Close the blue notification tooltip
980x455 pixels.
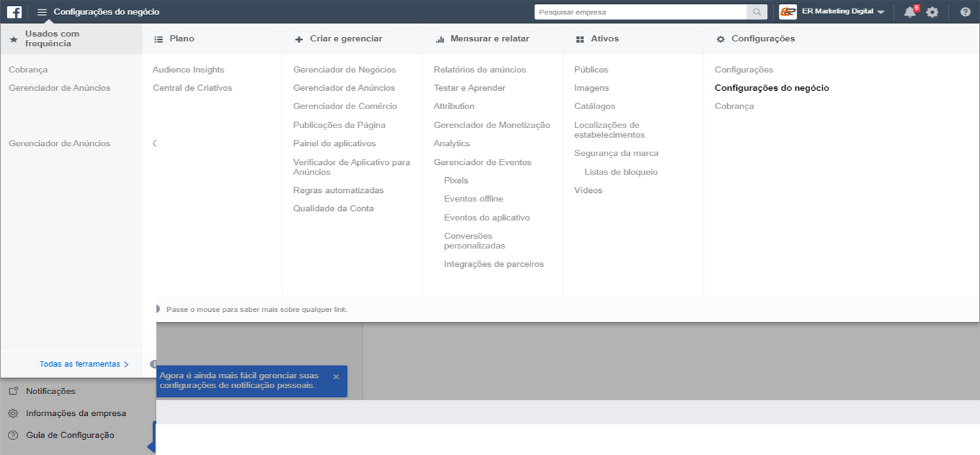point(336,377)
